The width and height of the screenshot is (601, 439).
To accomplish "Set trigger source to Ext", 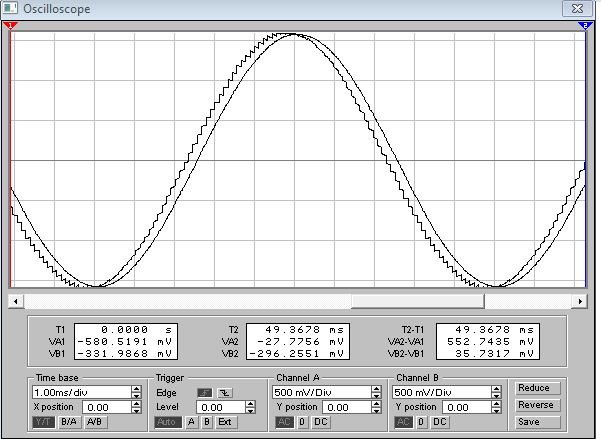I will click(x=225, y=422).
